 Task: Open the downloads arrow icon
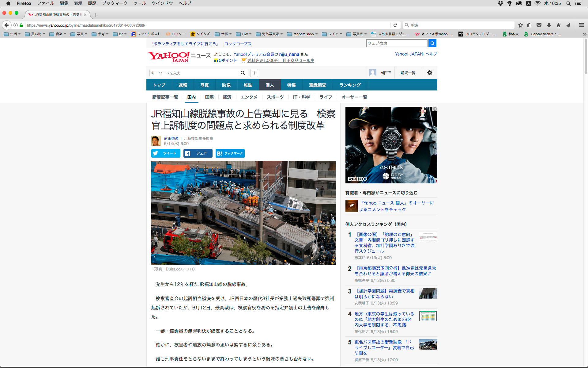(x=549, y=25)
